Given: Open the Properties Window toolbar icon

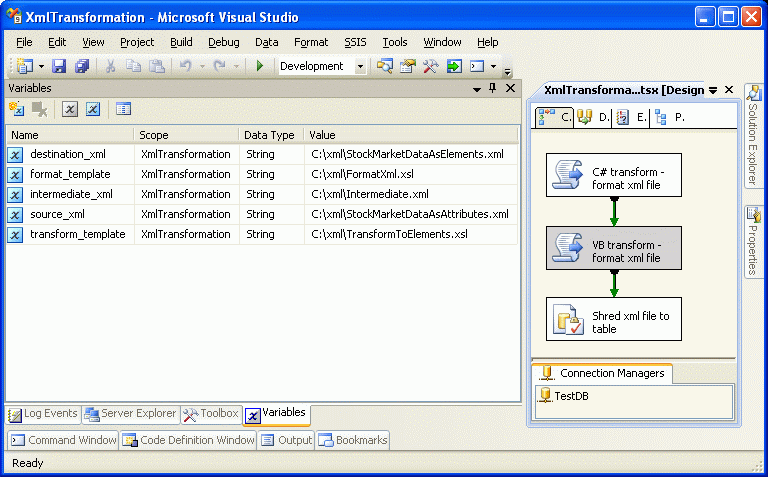Looking at the screenshot, I should (x=408, y=66).
